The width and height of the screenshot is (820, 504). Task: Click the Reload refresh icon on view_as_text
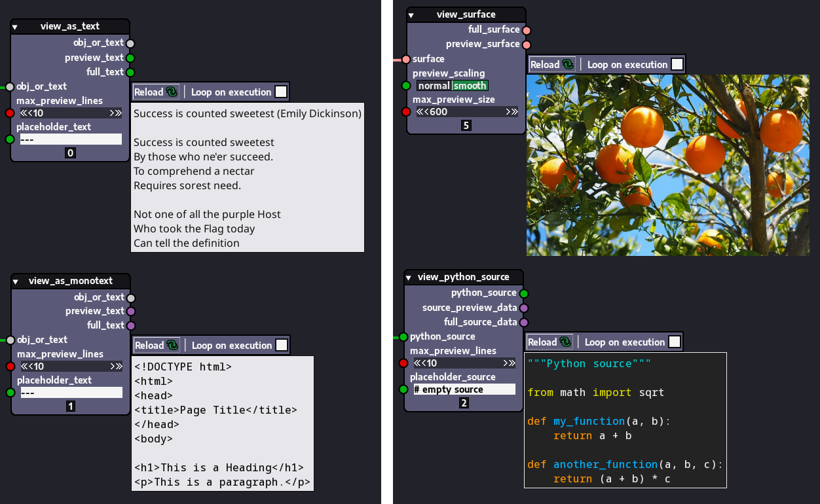(x=172, y=92)
